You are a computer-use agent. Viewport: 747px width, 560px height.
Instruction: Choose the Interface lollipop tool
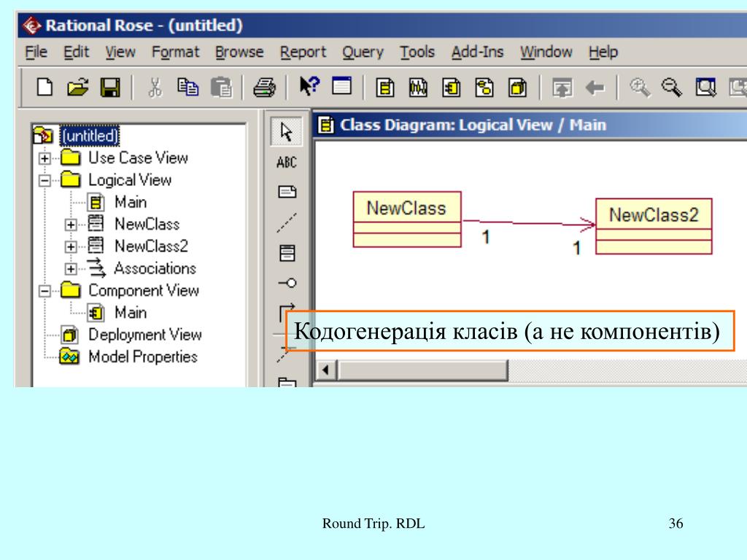point(287,284)
